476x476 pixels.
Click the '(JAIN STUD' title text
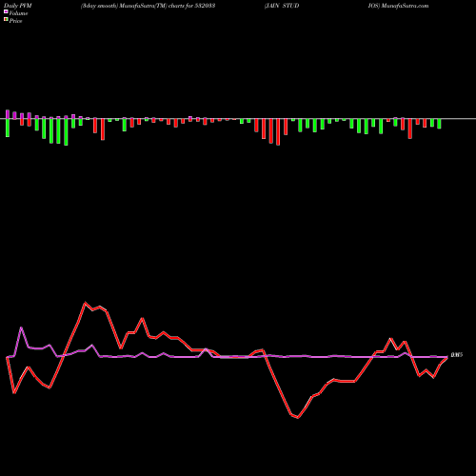[282, 6]
